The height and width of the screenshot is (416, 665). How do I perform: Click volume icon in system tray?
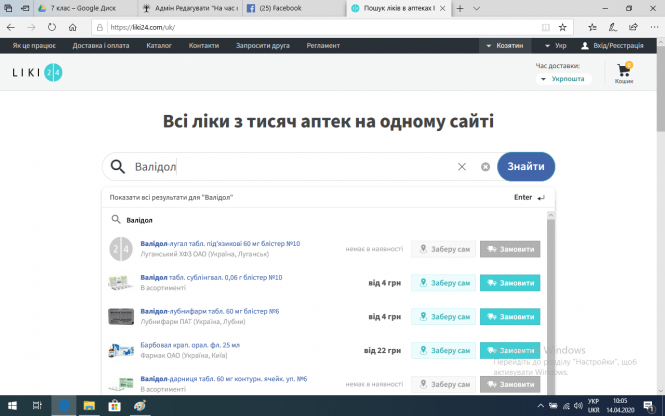[x=578, y=406]
